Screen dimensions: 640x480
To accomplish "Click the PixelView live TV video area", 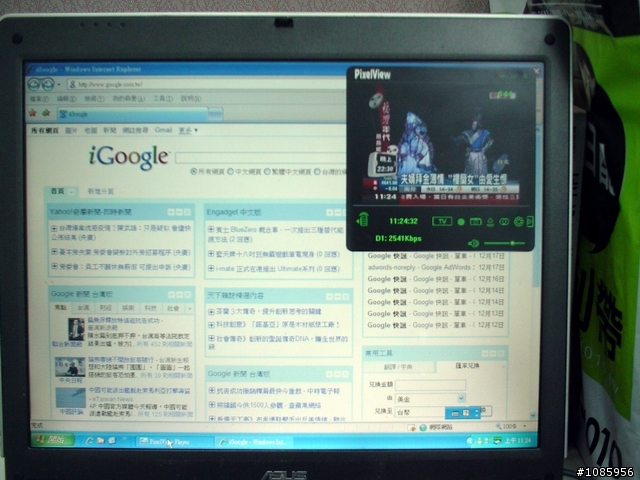I will point(441,143).
